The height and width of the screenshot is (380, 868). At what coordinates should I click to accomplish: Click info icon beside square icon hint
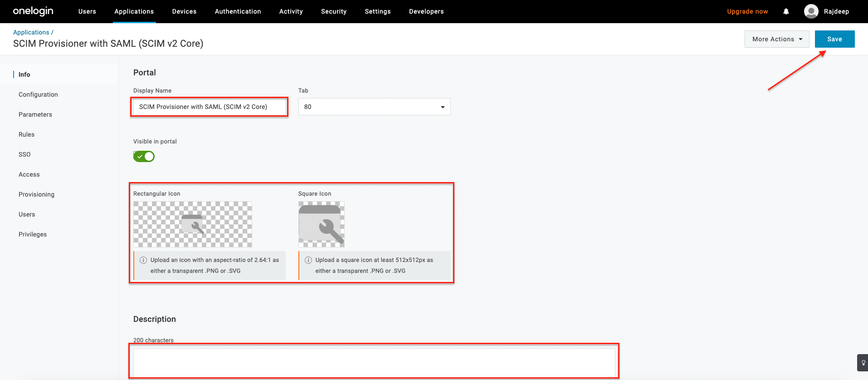[x=308, y=260]
